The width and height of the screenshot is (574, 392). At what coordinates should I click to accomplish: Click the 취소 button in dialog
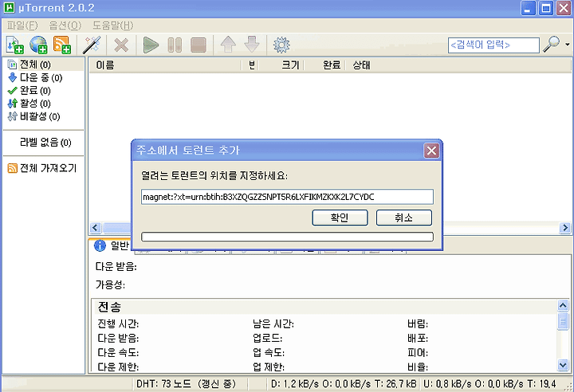click(x=403, y=218)
